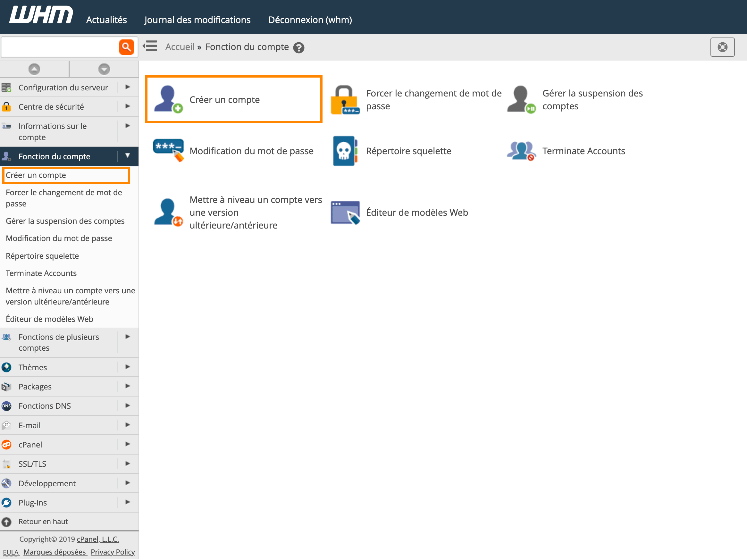Open main Gérer la suspension des comptes text
This screenshot has width=747, height=560.
coord(592,100)
